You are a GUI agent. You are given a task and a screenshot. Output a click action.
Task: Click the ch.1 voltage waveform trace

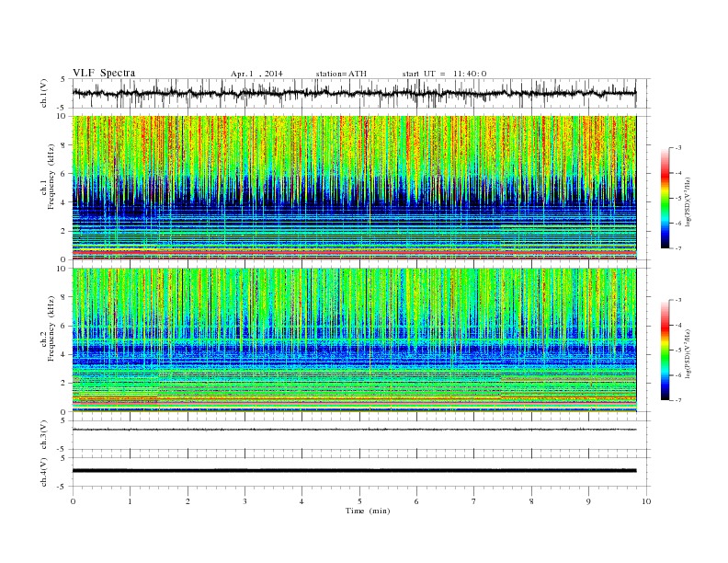tap(354, 93)
